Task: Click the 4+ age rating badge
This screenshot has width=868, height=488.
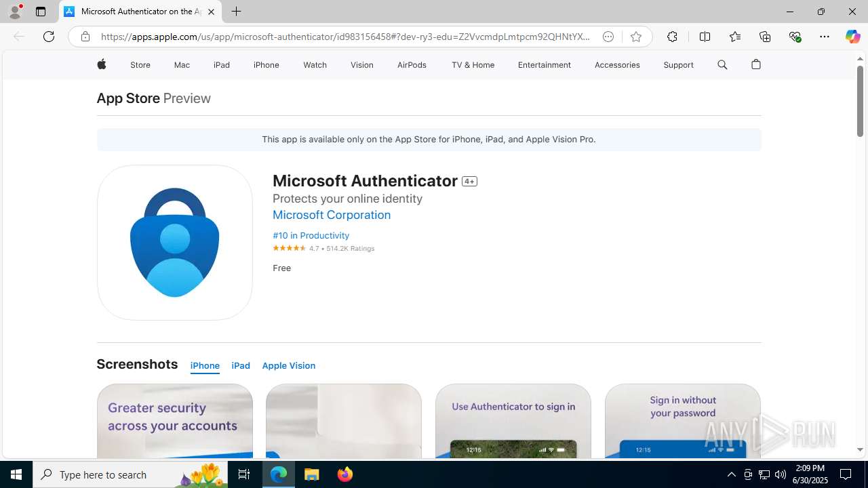Action: [x=469, y=181]
